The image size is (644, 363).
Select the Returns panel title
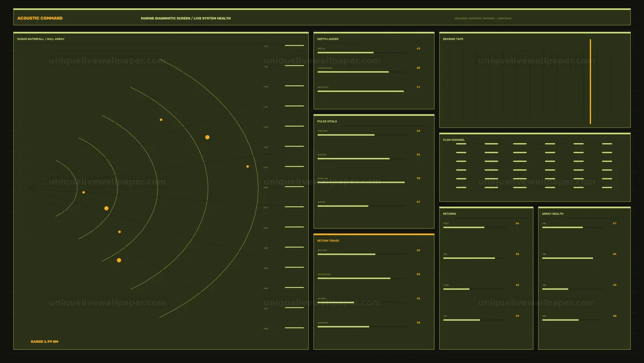450,214
